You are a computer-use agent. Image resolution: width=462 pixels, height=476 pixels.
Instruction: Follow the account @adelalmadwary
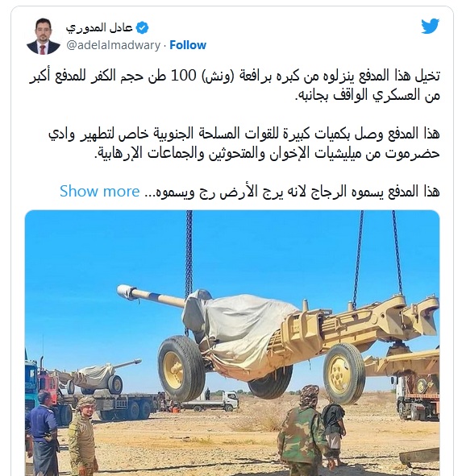click(188, 45)
